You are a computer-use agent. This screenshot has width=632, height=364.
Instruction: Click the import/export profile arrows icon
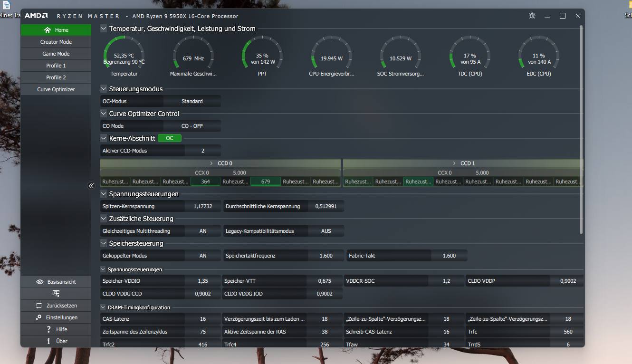click(x=56, y=294)
